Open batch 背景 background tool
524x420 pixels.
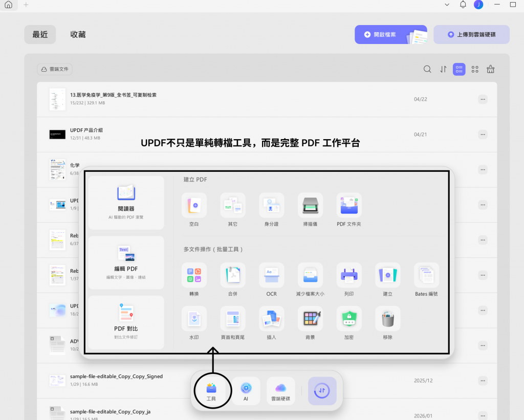tap(310, 318)
